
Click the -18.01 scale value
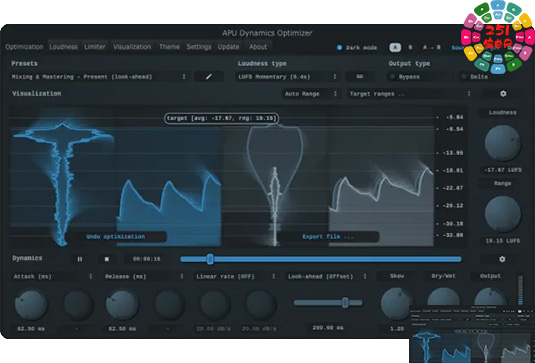click(454, 170)
